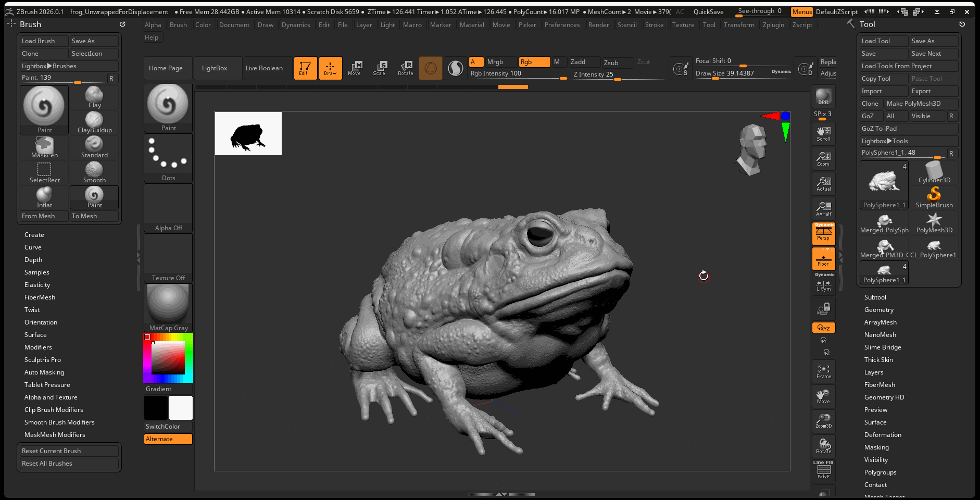The image size is (980, 500).
Task: Click the Rotate transform icon in toolbar
Action: tap(406, 68)
